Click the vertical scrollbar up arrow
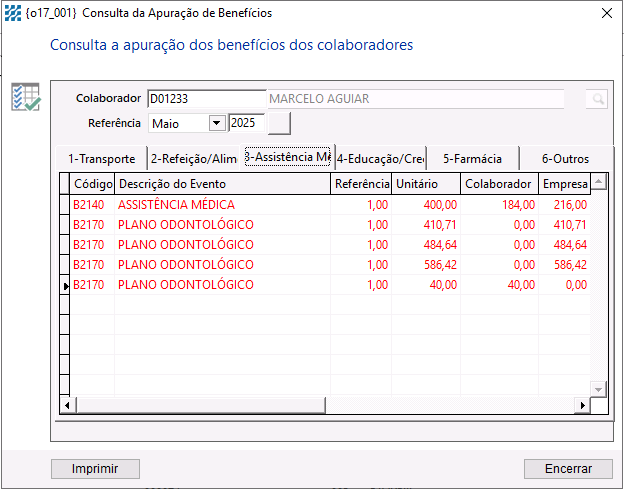 (598, 182)
